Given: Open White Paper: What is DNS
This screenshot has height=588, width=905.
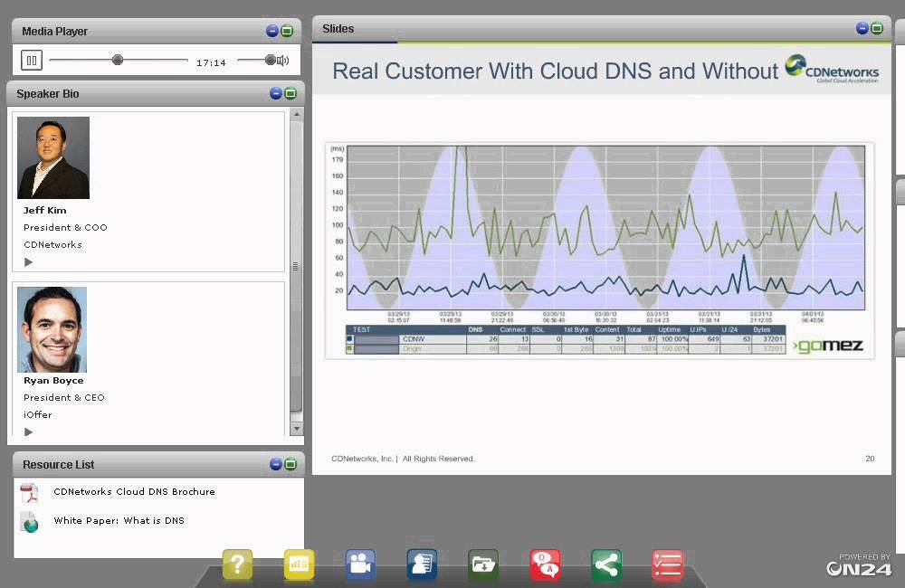Looking at the screenshot, I should (119, 520).
